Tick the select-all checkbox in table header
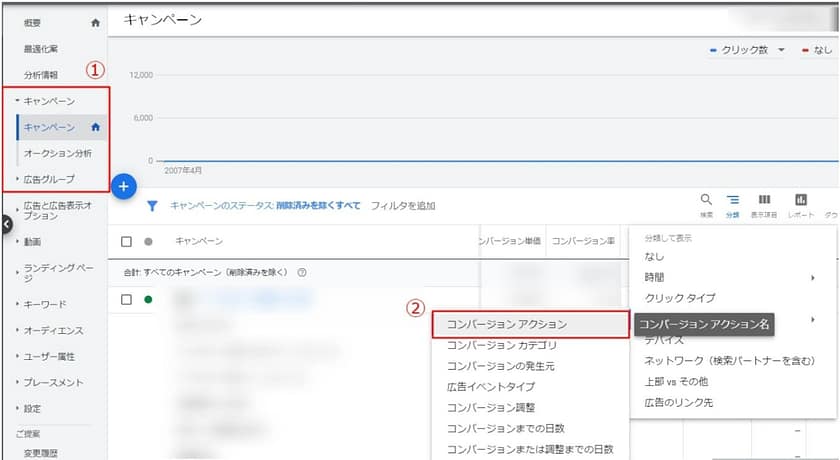840x460 pixels. coord(127,241)
